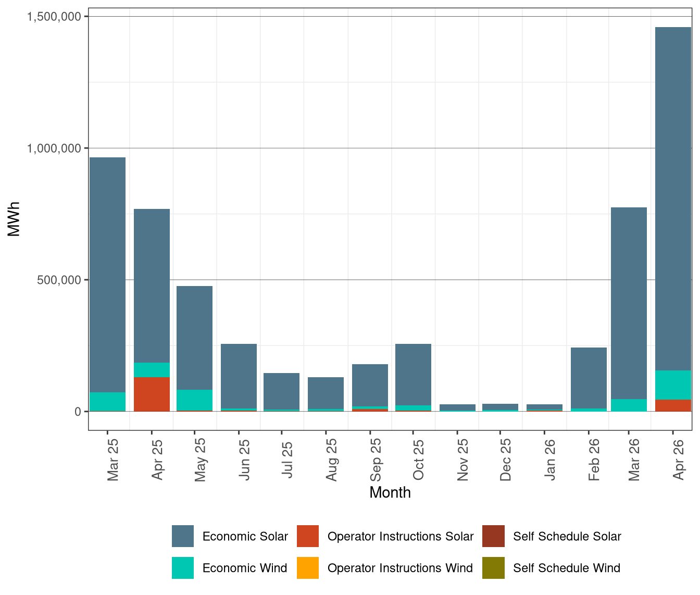The height and width of the screenshot is (595, 700).
Task: Select the 'Operator Instructions Solar' legend label
Action: (401, 536)
